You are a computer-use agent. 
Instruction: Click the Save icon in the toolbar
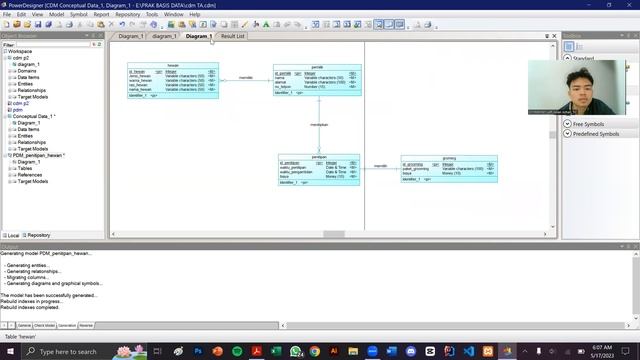tap(38, 24)
